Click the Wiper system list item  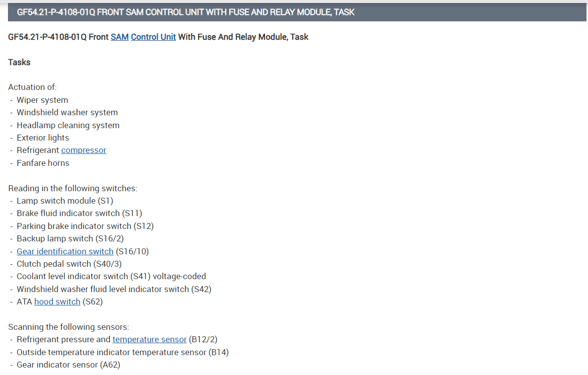pos(42,100)
